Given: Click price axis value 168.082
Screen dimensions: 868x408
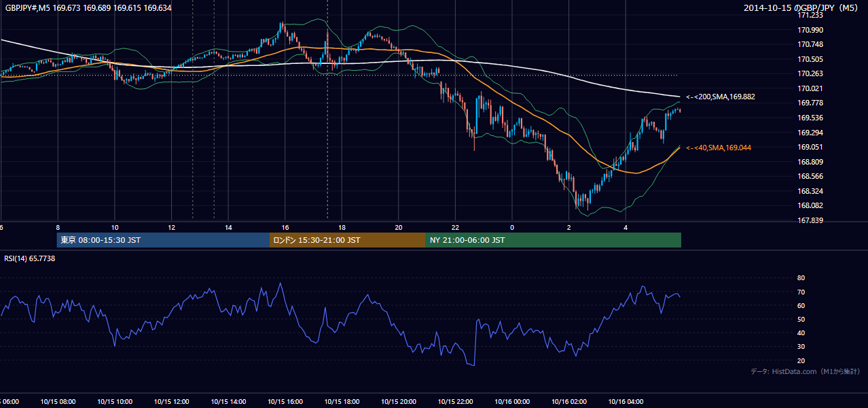Looking at the screenshot, I should (810, 205).
